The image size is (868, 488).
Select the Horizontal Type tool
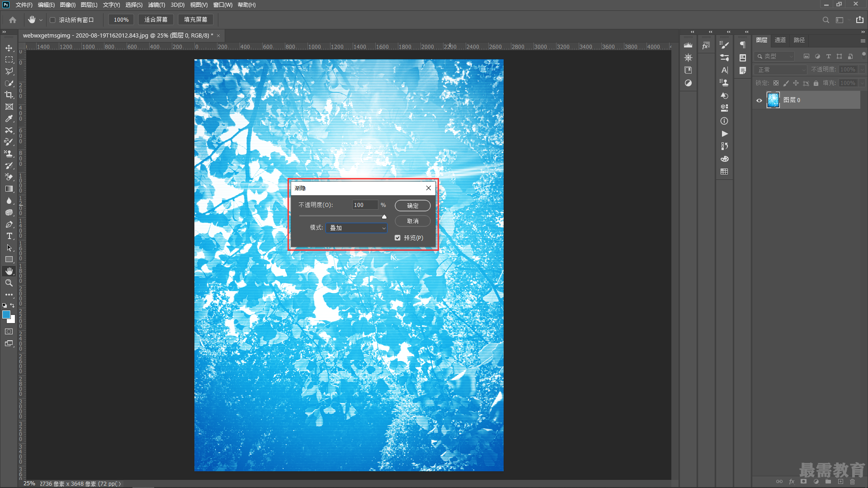point(9,236)
